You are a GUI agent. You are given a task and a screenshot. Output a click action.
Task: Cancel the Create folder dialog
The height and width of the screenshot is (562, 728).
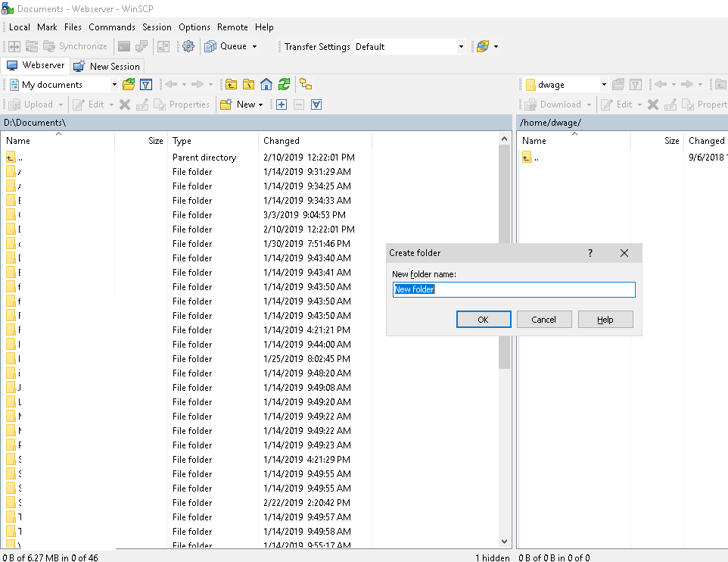pyautogui.click(x=543, y=320)
